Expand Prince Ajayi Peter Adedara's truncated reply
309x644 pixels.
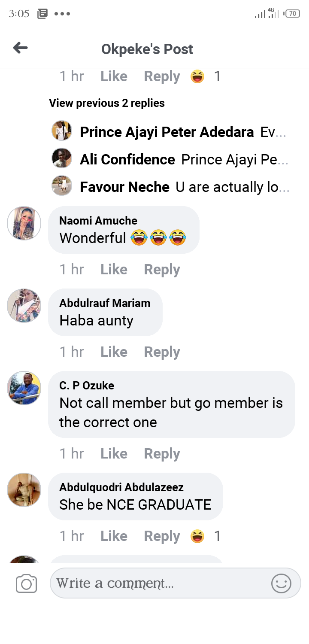(x=273, y=132)
